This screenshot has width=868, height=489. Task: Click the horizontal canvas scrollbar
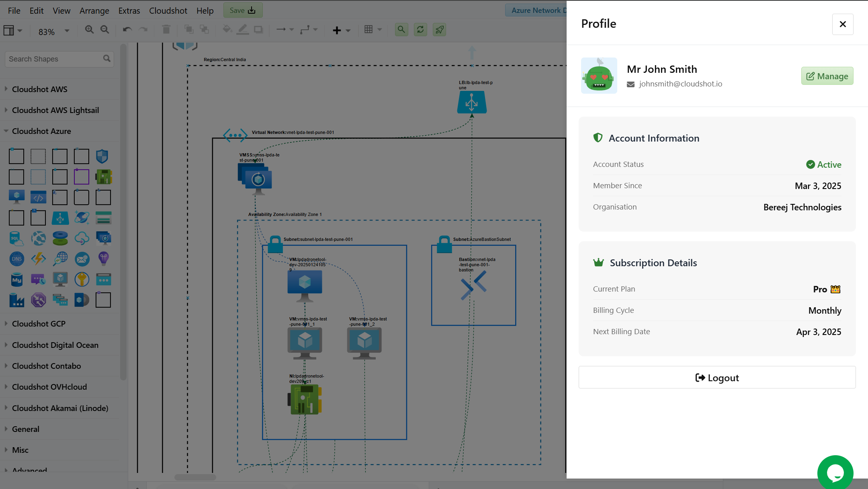pyautogui.click(x=195, y=477)
